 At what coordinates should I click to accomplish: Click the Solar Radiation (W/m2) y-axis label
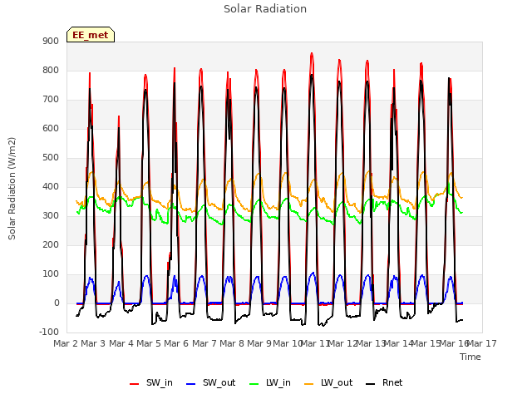tap(12, 189)
